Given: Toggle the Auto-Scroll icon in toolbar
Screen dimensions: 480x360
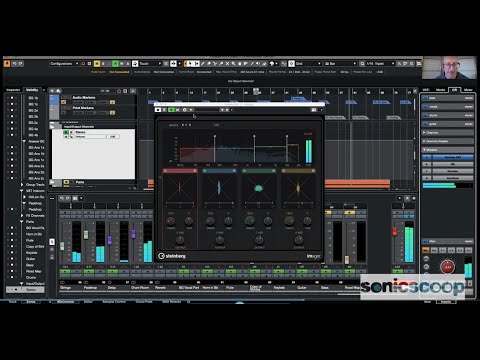Looking at the screenshot, I should click(x=173, y=63).
